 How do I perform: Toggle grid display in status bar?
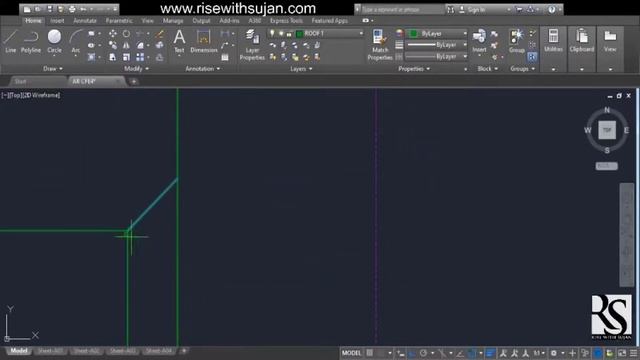coord(370,353)
